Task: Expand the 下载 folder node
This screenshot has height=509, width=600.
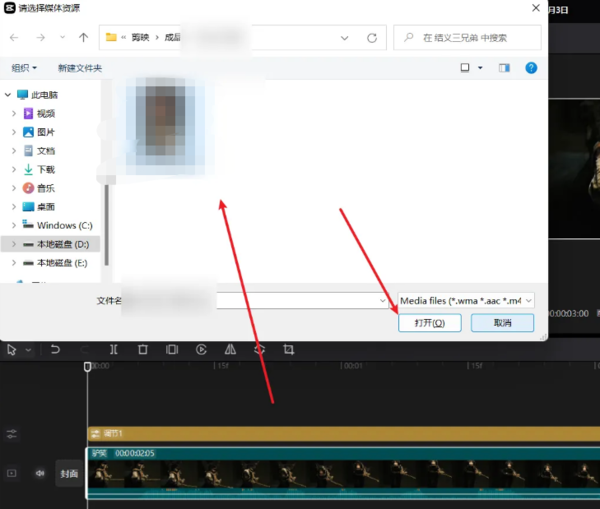Action: click(x=14, y=169)
